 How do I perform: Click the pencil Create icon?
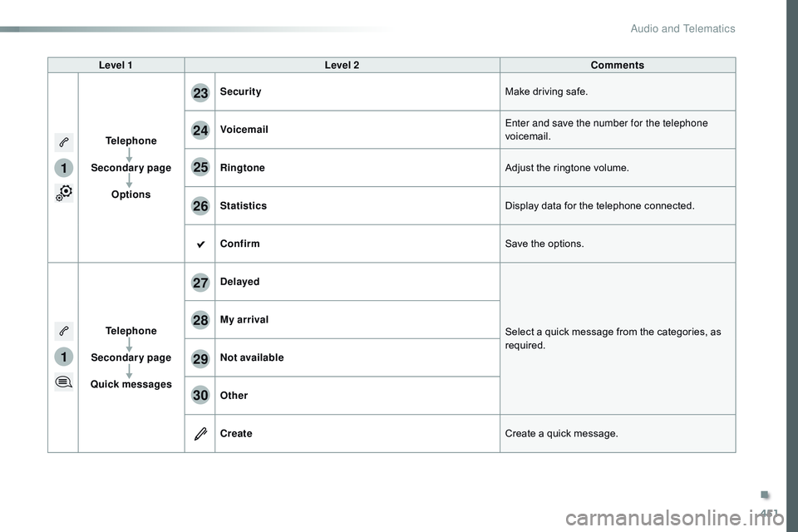click(x=200, y=434)
